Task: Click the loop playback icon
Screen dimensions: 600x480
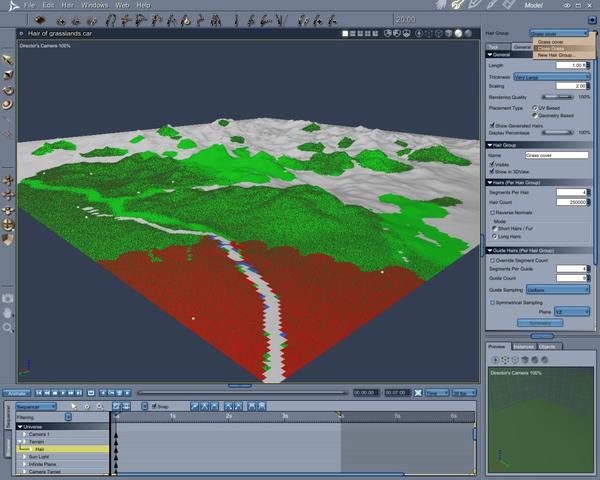Action: 91,393
